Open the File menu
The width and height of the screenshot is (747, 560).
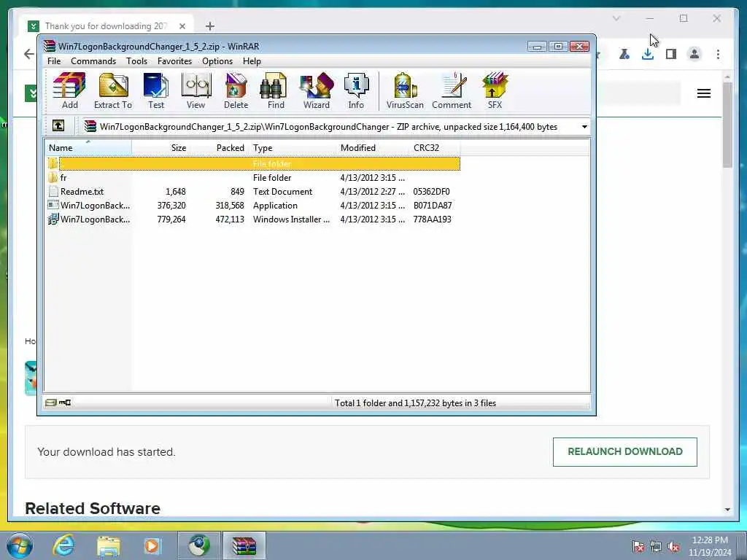[54, 61]
